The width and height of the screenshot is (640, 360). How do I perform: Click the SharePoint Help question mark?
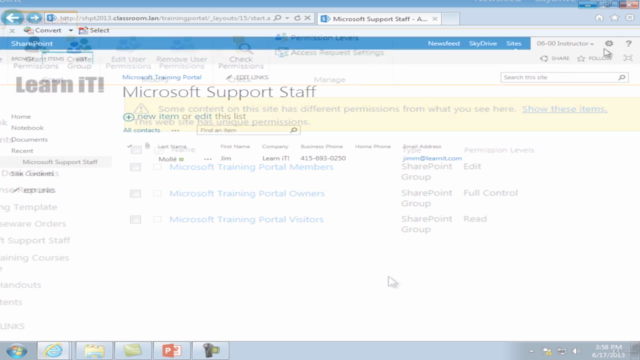point(629,43)
